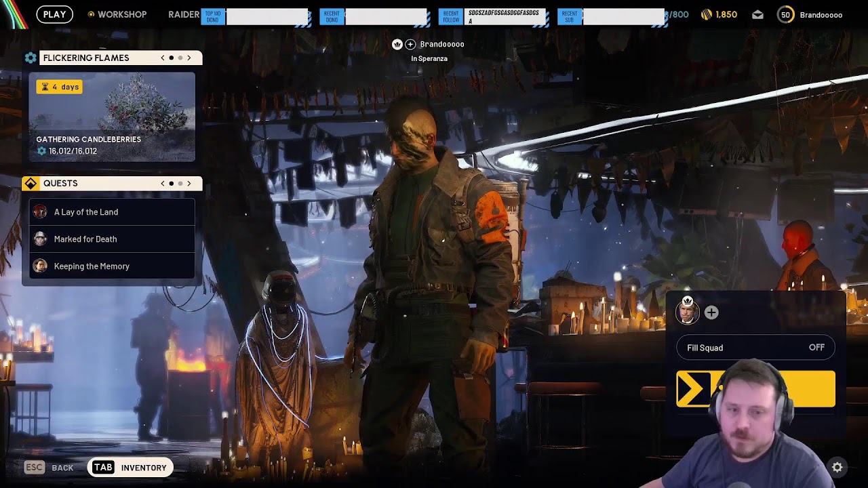Image resolution: width=868 pixels, height=488 pixels.
Task: Go to previous Flickering Flames page
Action: click(x=163, y=58)
